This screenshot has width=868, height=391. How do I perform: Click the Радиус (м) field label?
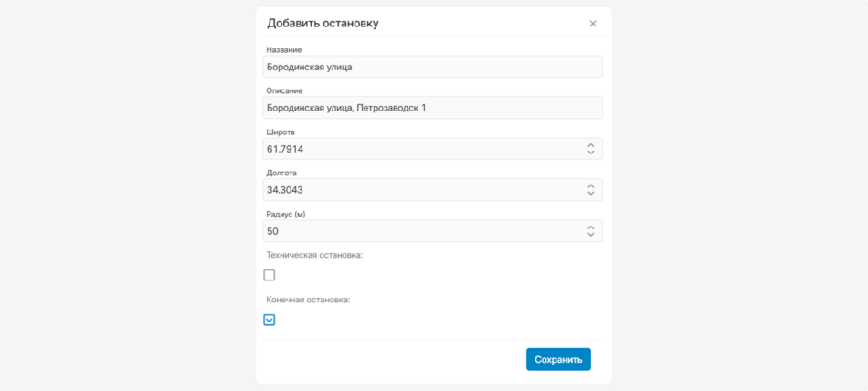[x=284, y=214]
